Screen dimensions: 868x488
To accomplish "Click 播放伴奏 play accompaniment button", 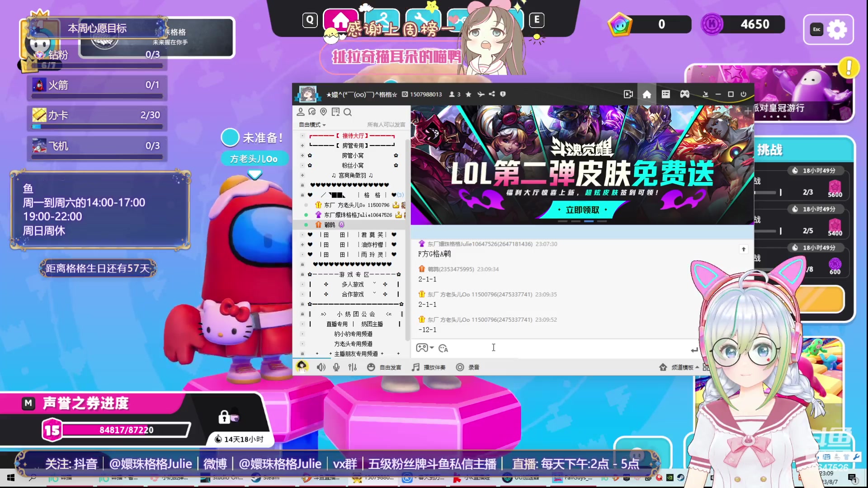I will 429,367.
